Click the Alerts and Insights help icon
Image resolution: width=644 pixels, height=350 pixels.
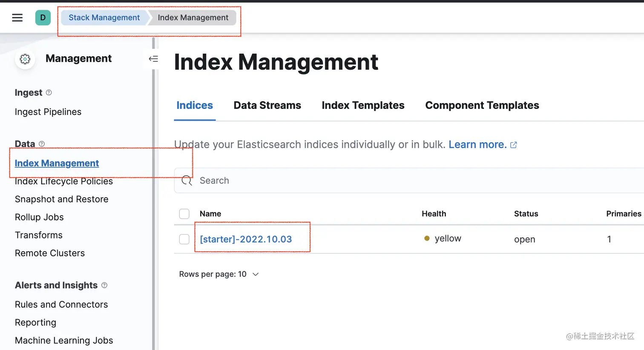[x=104, y=285]
